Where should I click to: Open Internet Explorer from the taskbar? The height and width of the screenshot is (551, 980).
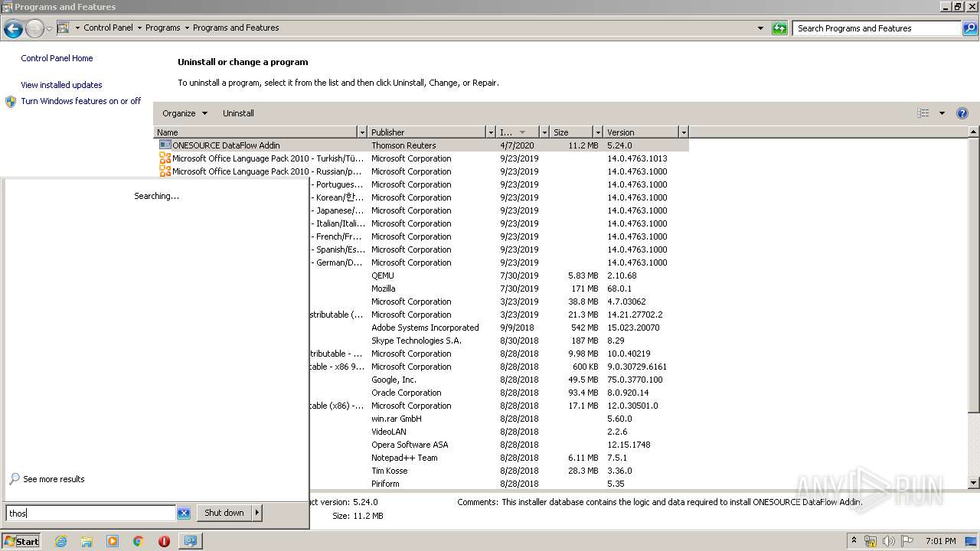click(x=61, y=541)
